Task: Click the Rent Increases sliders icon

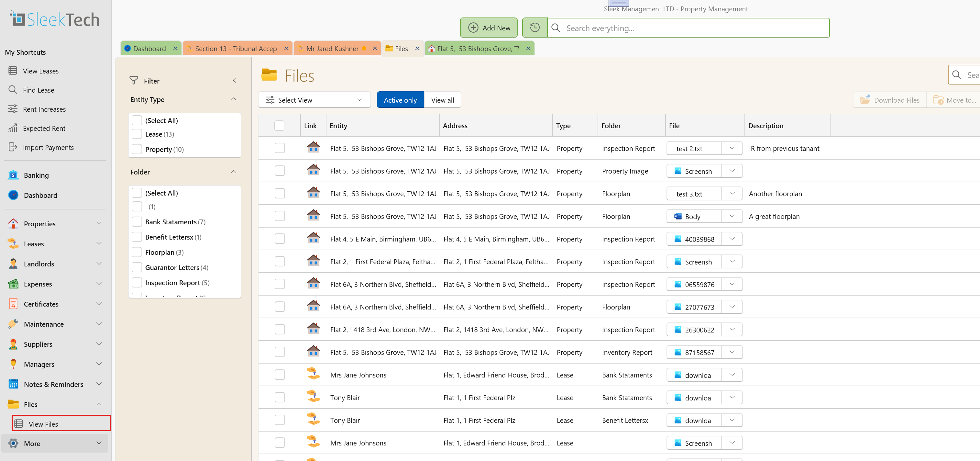Action: (x=13, y=109)
